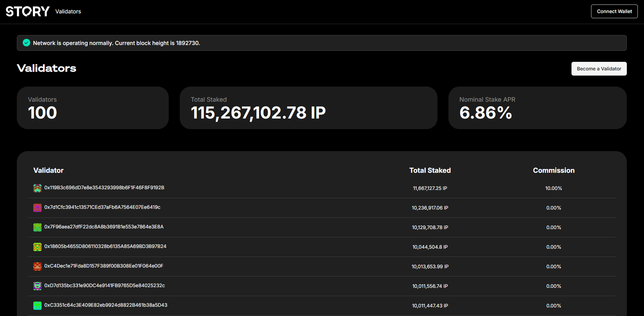Select validator address 0xC4Dec1e71Fda8D...e00F
The width and height of the screenshot is (644, 316).
[104, 266]
